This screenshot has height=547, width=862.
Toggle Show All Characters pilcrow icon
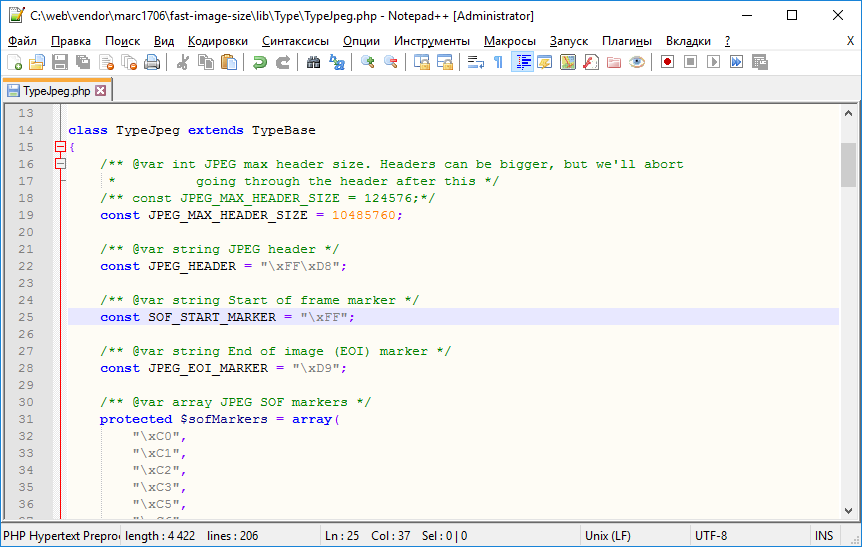point(498,62)
